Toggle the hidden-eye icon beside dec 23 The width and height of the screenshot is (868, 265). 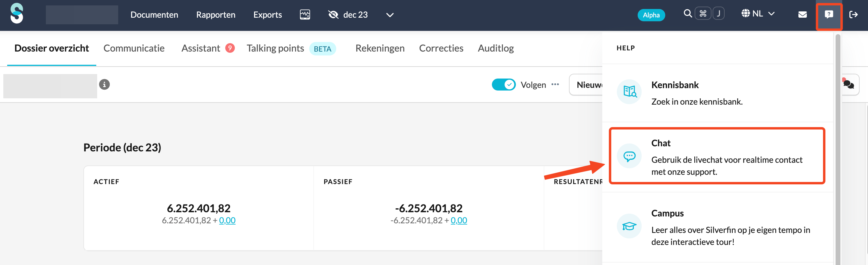pyautogui.click(x=333, y=14)
